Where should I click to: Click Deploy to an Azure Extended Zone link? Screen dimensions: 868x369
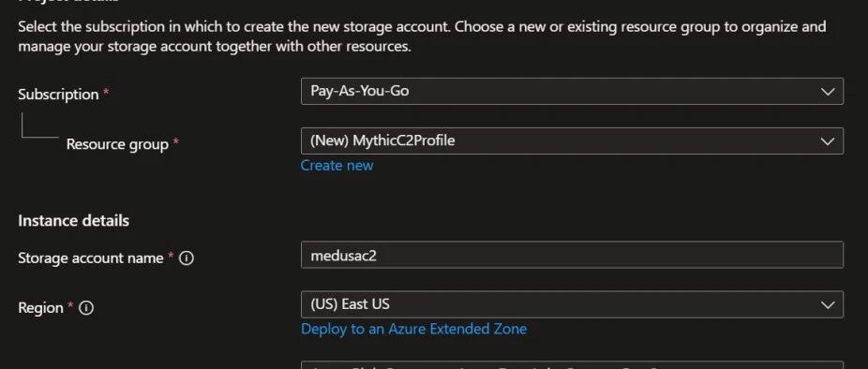(x=413, y=329)
